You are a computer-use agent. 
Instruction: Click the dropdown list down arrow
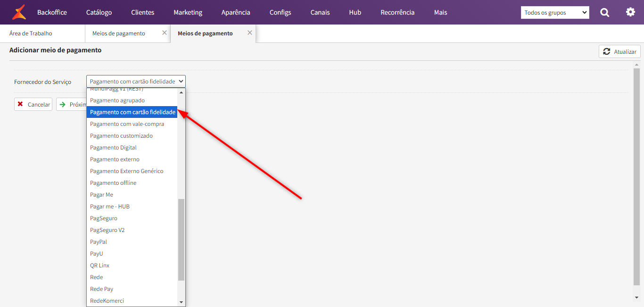pyautogui.click(x=181, y=302)
